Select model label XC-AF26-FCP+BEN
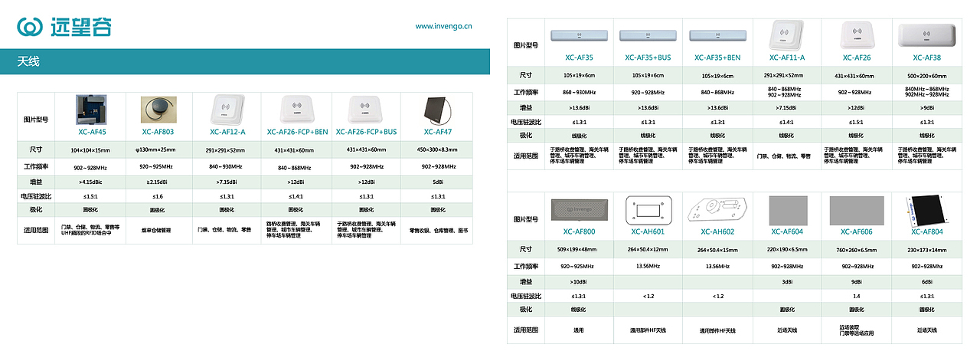 pos(297,132)
